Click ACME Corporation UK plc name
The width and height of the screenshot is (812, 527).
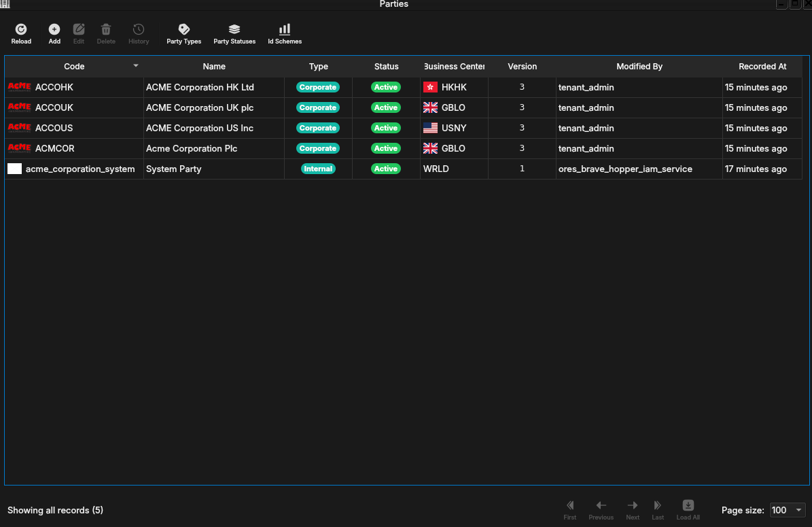(x=200, y=107)
